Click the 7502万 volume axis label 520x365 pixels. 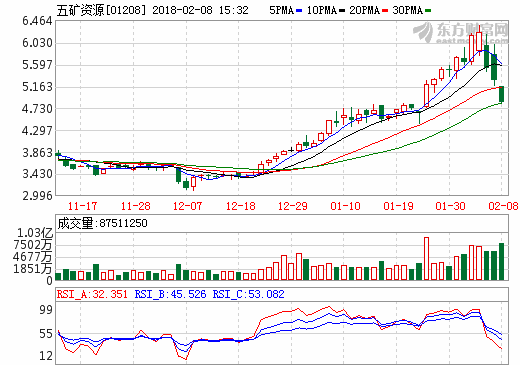(33, 245)
